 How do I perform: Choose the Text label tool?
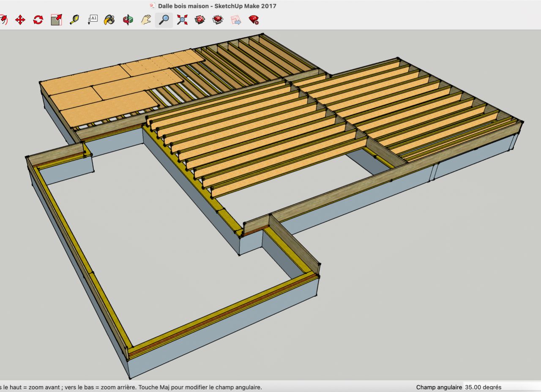coord(93,20)
